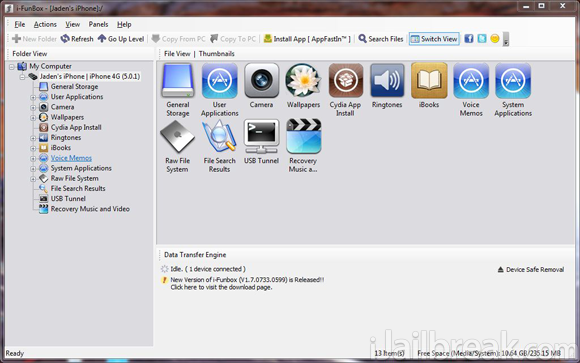The height and width of the screenshot is (363, 580).
Task: Expand User Applications in the folder tree
Action: pyautogui.click(x=33, y=97)
